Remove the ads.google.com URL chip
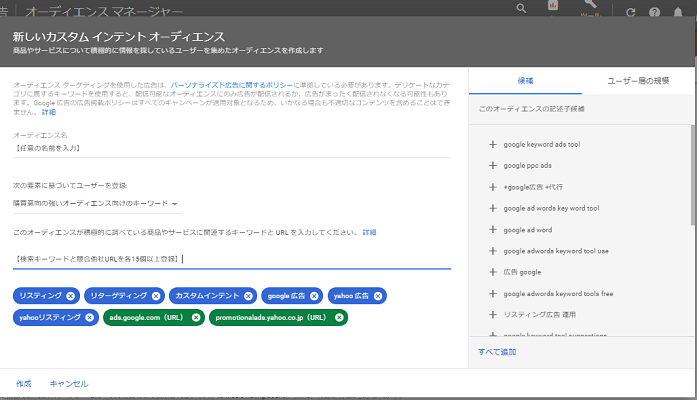The image size is (697, 400). point(196,317)
